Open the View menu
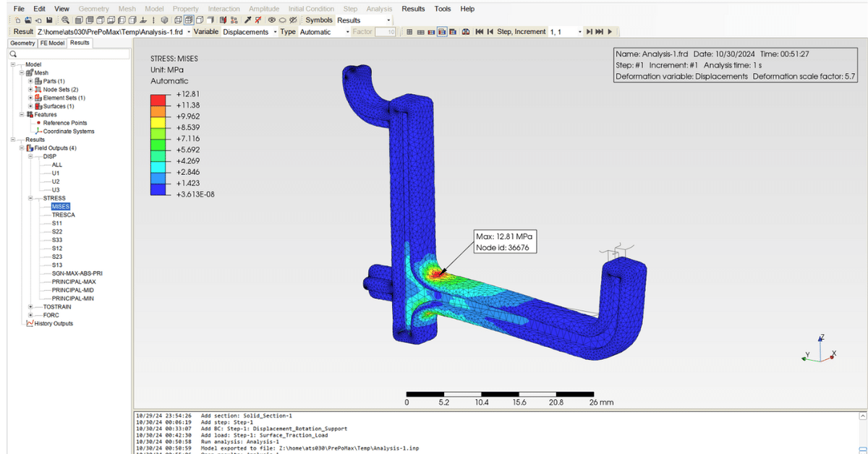Image resolution: width=868 pixels, height=454 pixels. coord(61,9)
